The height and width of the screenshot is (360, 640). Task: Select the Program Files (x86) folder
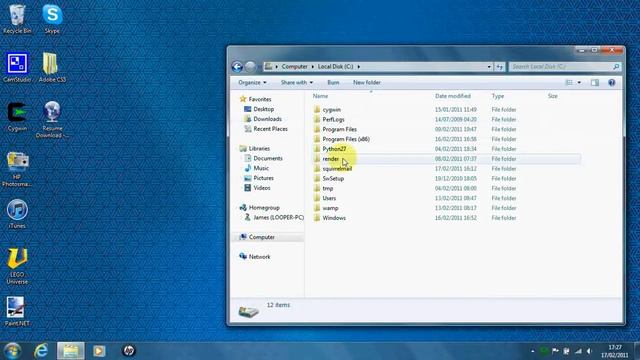coord(346,139)
